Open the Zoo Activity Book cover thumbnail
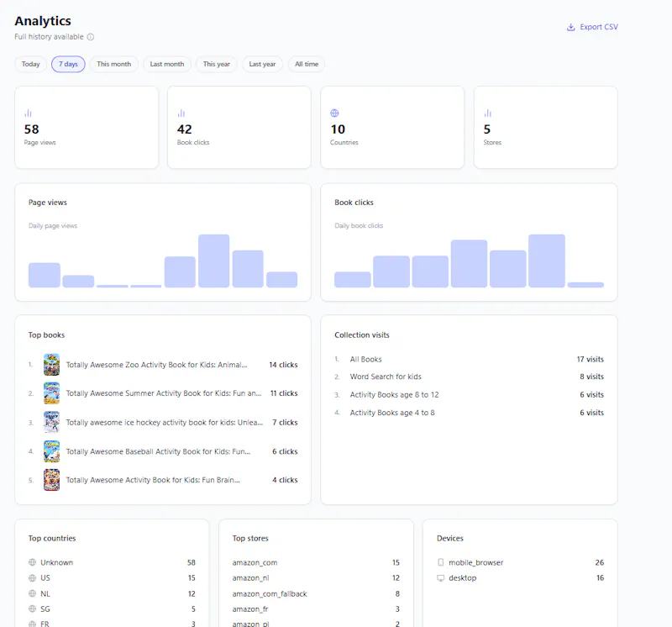 click(51, 365)
